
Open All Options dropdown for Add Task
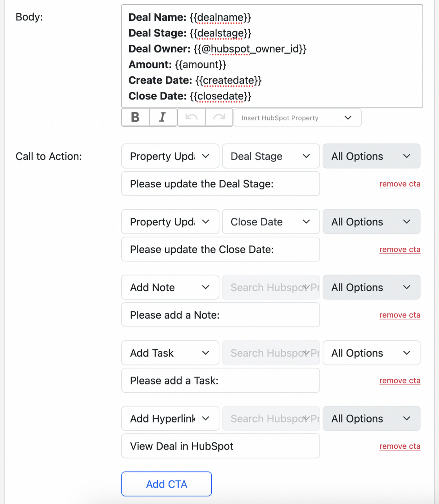(x=371, y=353)
